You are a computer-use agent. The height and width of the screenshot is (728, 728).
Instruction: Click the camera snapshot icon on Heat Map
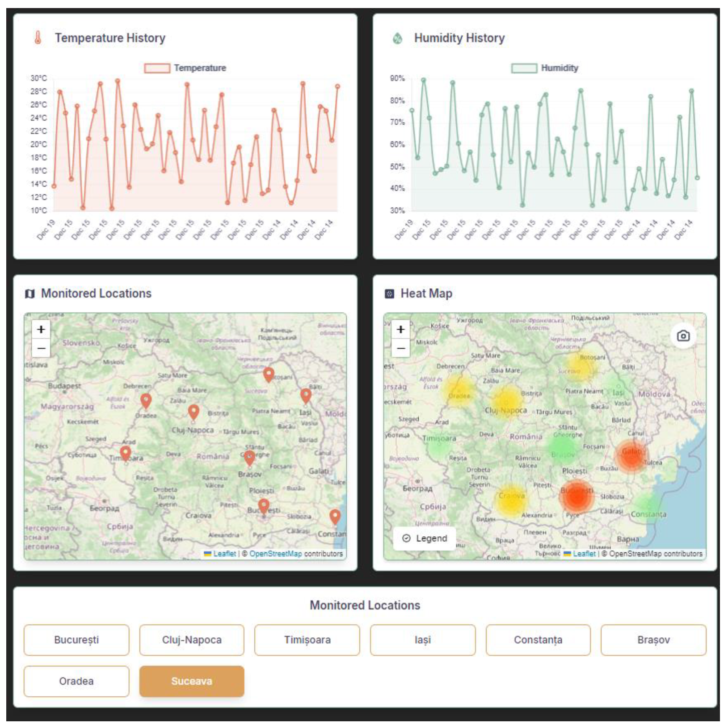(683, 336)
